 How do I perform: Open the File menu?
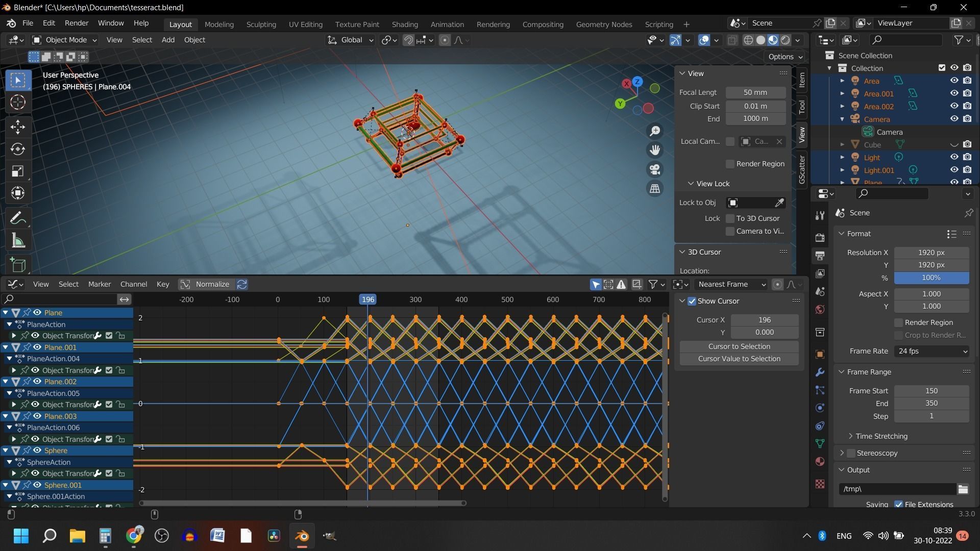[x=28, y=23]
